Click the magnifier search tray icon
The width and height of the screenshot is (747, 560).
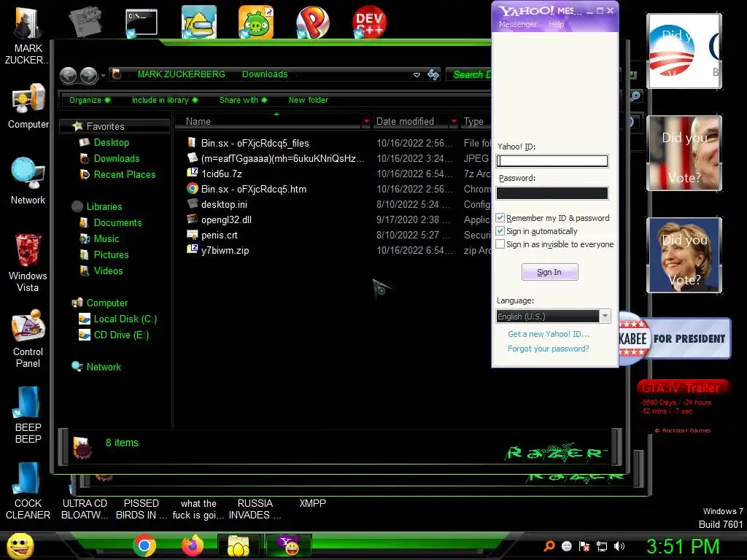click(x=549, y=546)
